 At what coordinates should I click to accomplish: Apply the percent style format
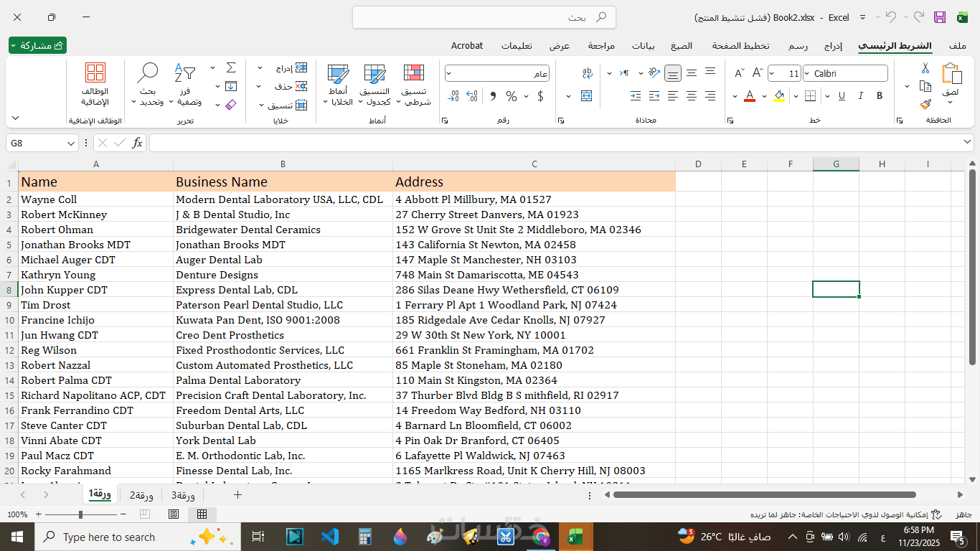pyautogui.click(x=512, y=96)
